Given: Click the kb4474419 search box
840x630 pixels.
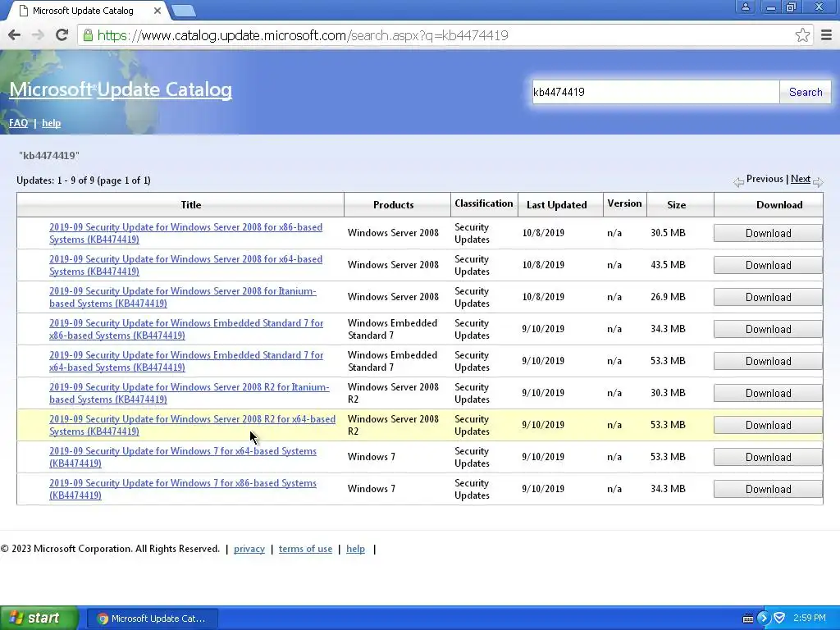Looking at the screenshot, I should pyautogui.click(x=655, y=92).
